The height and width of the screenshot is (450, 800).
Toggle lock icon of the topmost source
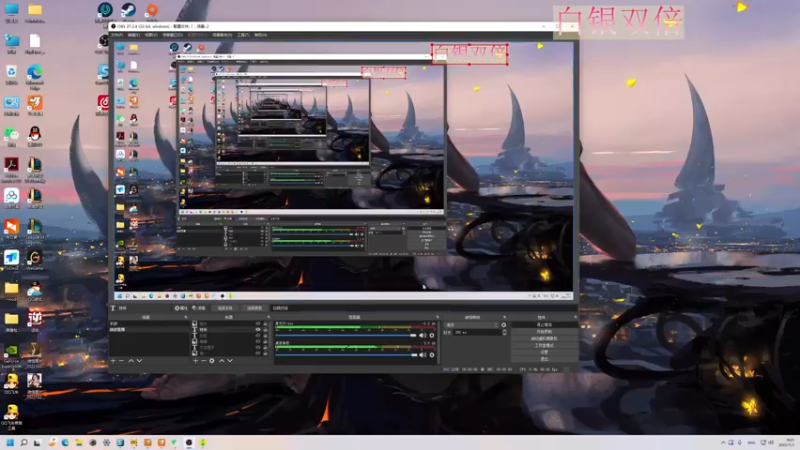(x=265, y=323)
